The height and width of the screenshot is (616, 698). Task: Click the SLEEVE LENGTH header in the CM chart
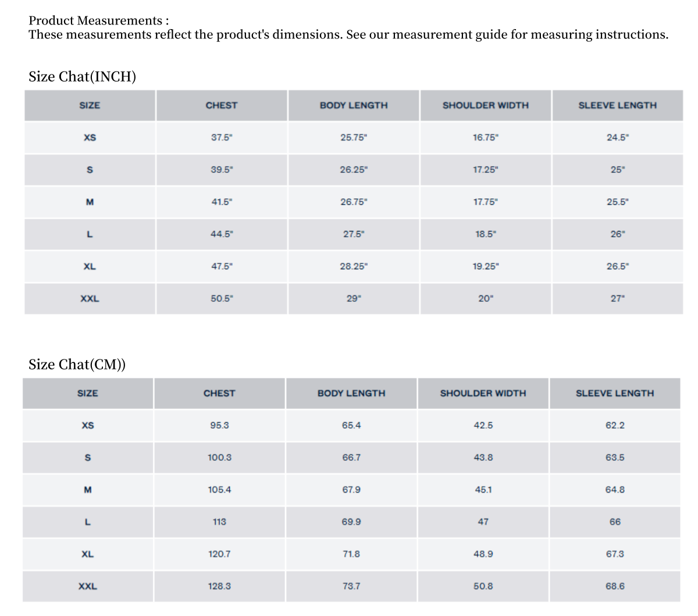point(615,393)
